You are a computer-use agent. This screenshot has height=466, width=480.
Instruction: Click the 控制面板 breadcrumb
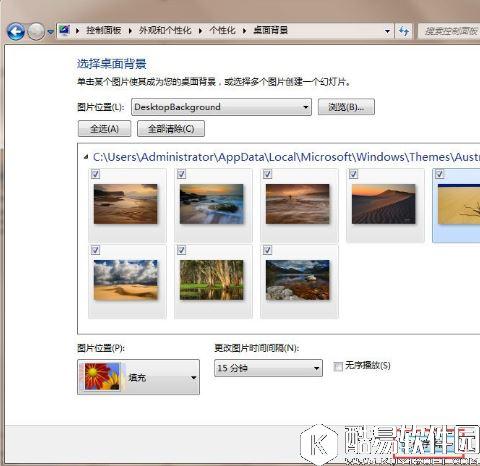[x=104, y=30]
